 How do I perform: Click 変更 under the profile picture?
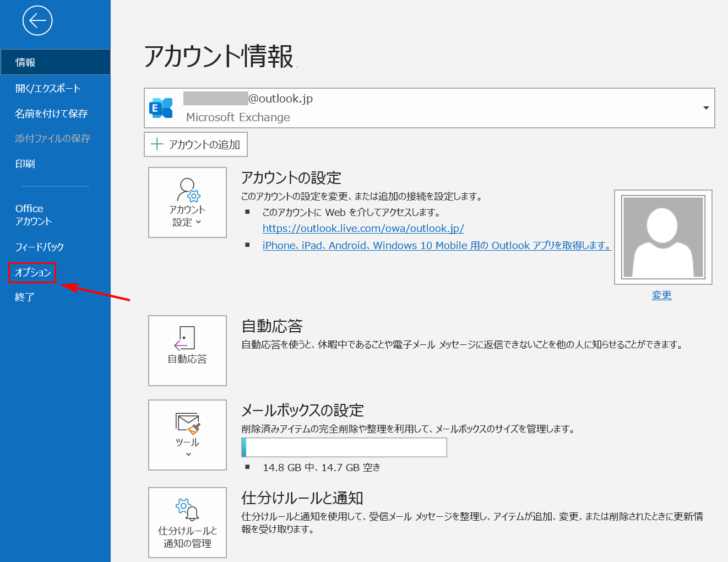[661, 295]
